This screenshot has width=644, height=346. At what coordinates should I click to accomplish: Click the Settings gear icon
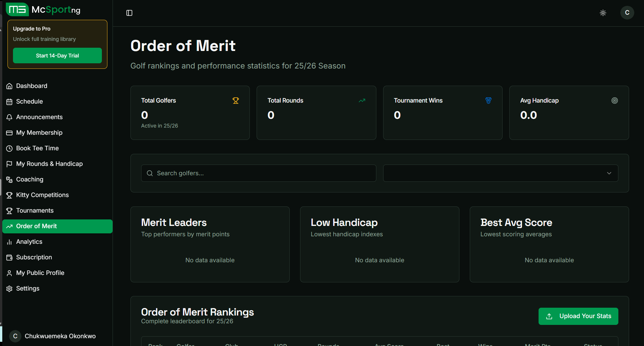[x=9, y=289]
